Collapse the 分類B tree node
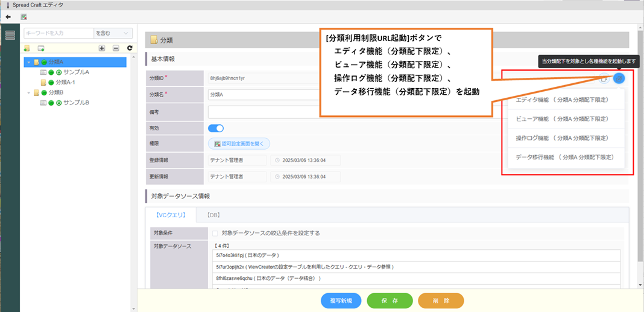644x312 pixels. tap(28, 92)
